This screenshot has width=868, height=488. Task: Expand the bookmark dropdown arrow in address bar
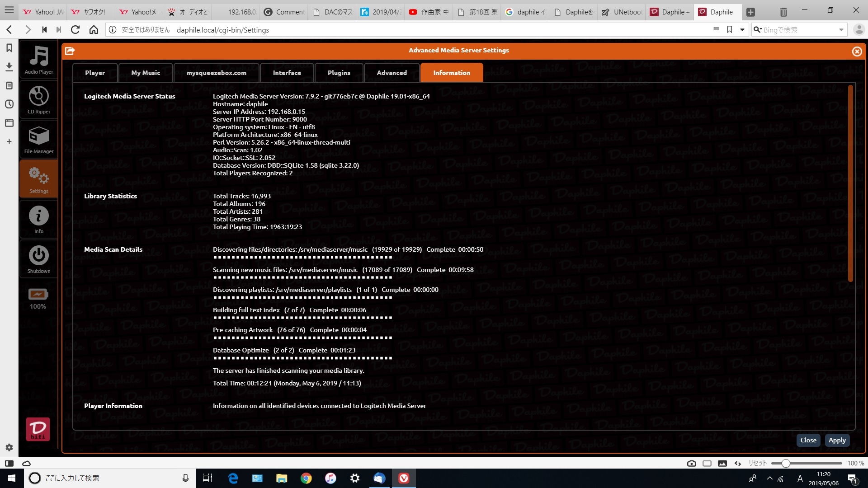(742, 30)
